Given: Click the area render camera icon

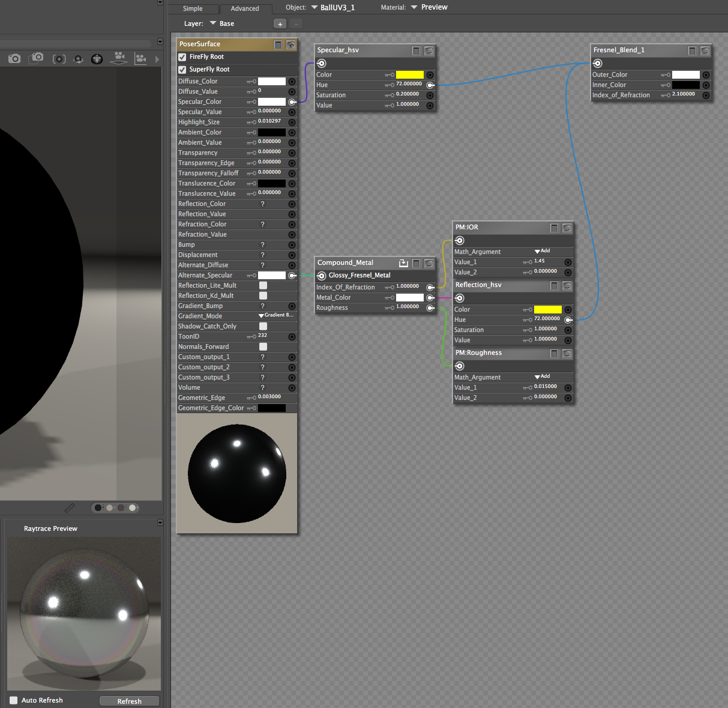Looking at the screenshot, I should pyautogui.click(x=37, y=58).
